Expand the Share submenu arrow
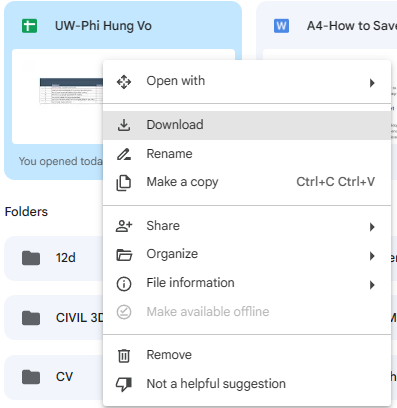 pos(372,227)
